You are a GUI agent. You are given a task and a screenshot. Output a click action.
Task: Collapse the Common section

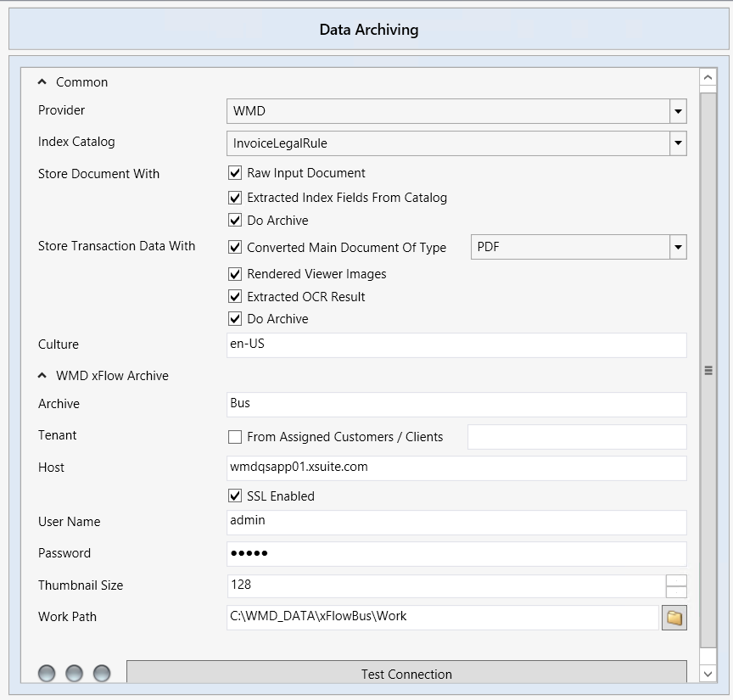click(42, 82)
